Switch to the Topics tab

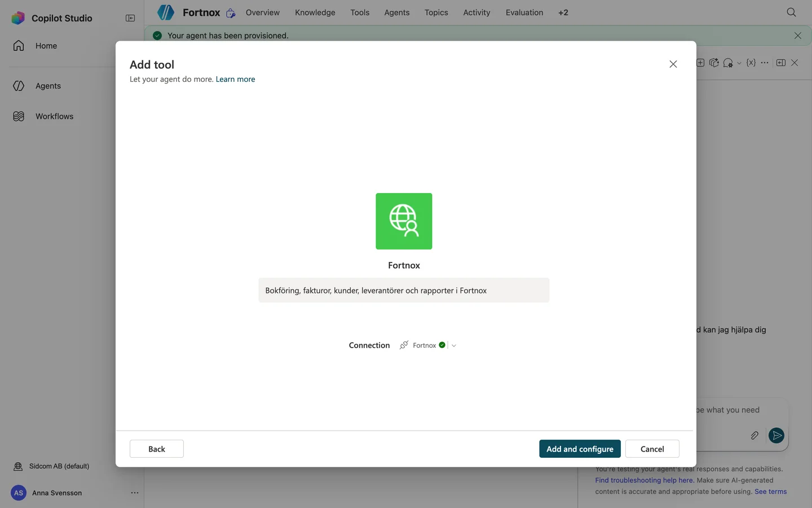click(436, 12)
